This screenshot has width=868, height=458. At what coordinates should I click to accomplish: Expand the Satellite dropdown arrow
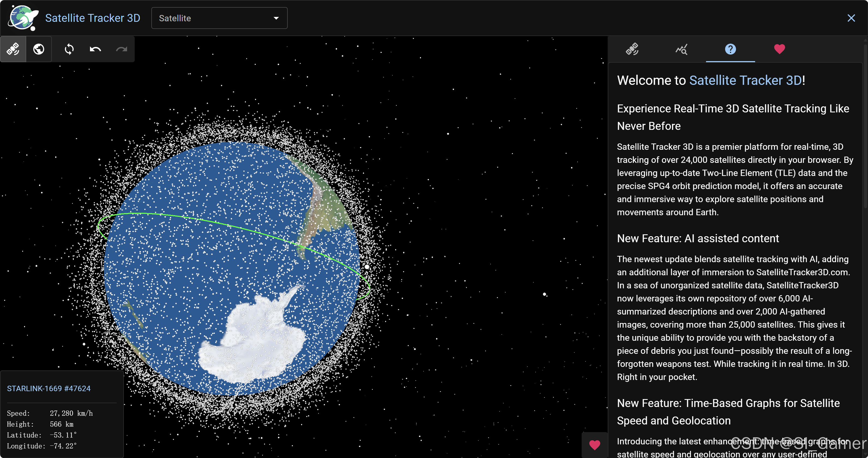[x=276, y=18]
